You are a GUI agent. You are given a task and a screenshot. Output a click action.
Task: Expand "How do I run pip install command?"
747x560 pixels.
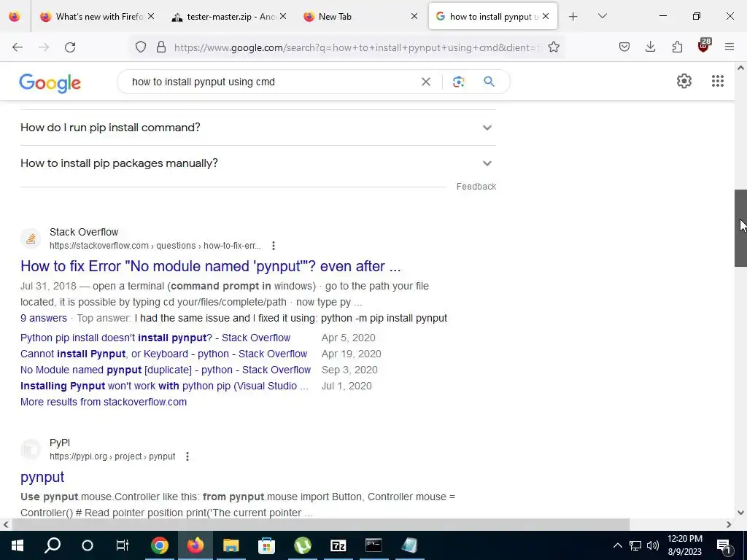pyautogui.click(x=258, y=128)
